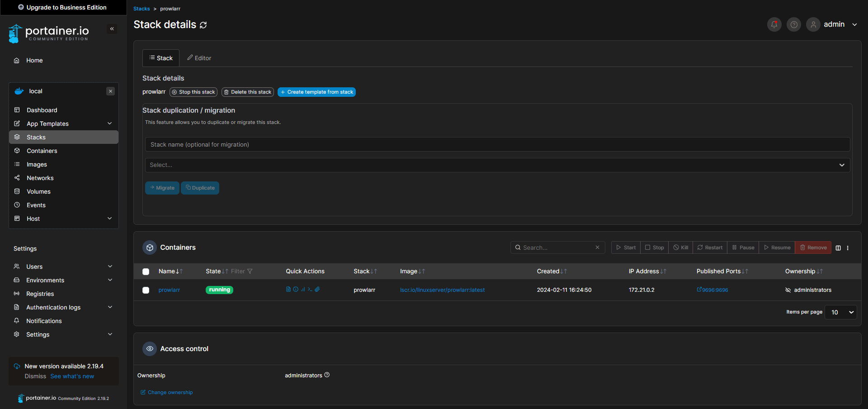Tick the prowlarr container row checkbox
Viewport: 868px width, 409px height.
point(146,290)
